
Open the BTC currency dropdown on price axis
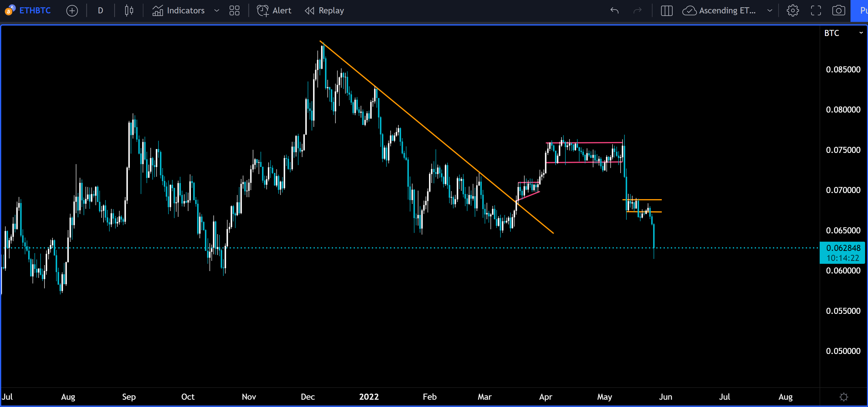843,33
